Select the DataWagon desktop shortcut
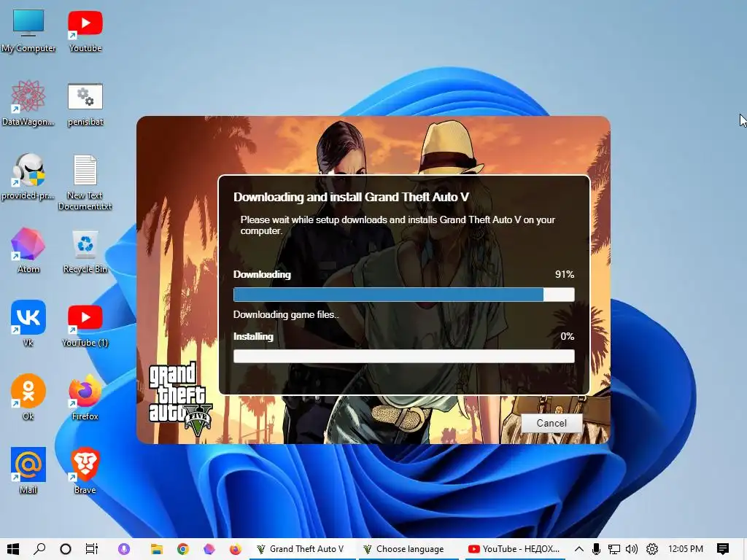 coord(28,103)
